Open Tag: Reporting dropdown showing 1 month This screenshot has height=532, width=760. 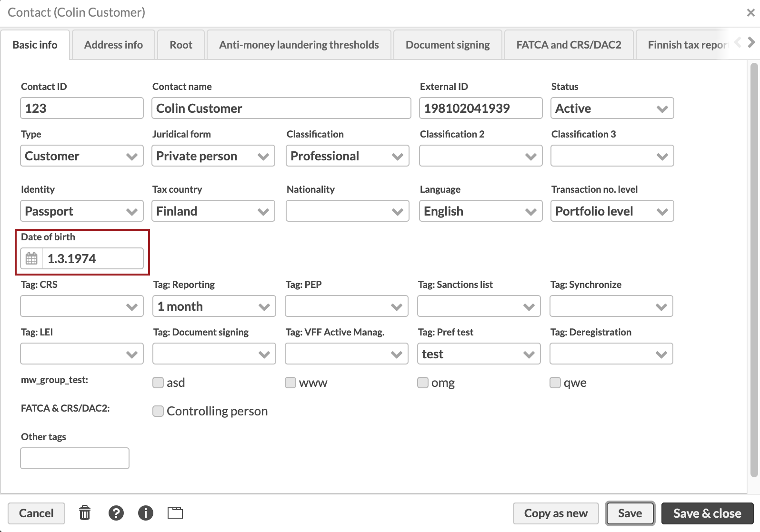point(214,306)
